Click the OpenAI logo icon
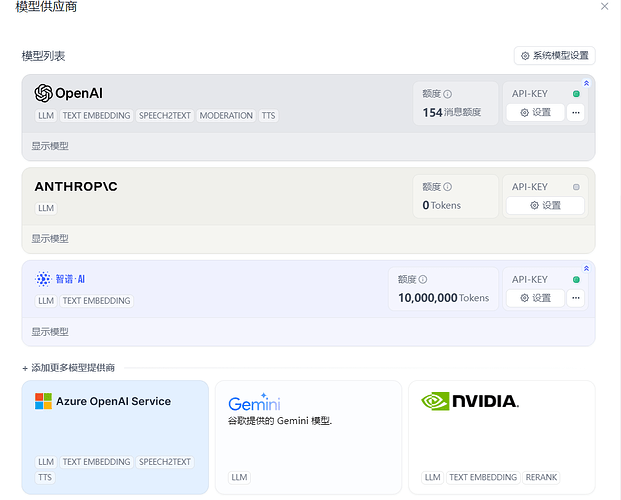This screenshot has height=500, width=621. (43, 93)
